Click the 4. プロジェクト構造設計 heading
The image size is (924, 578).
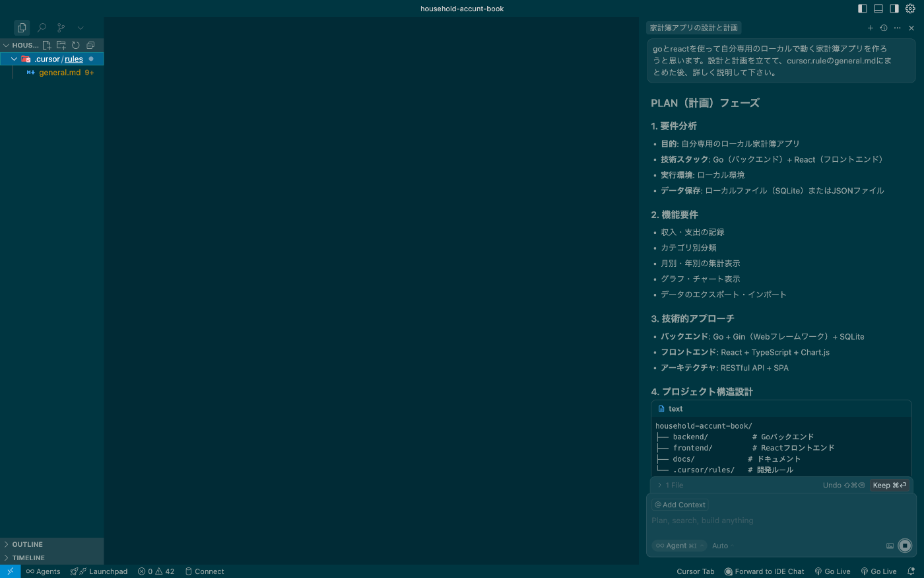pyautogui.click(x=702, y=392)
